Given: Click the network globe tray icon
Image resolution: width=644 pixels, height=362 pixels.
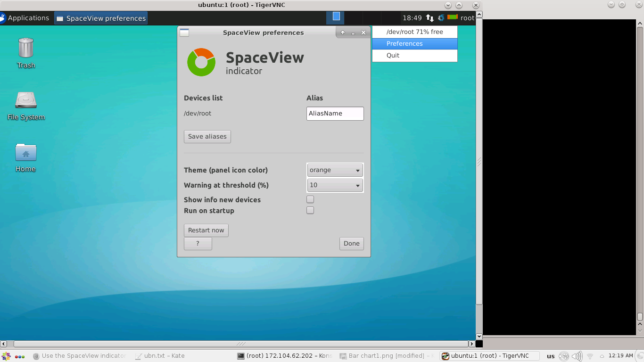Looking at the screenshot, I should 564,356.
